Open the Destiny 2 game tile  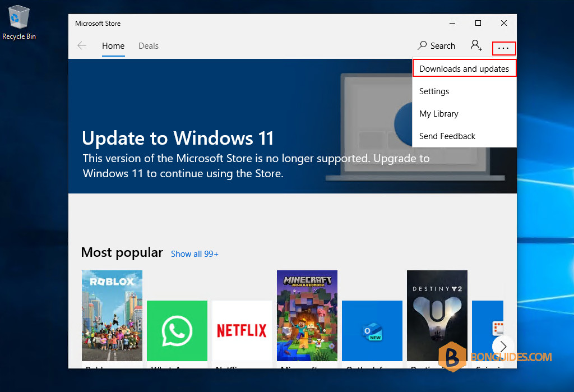437,316
